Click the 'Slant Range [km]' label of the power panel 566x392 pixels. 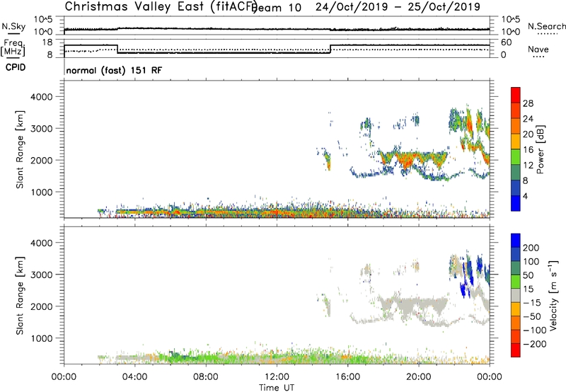coord(20,149)
